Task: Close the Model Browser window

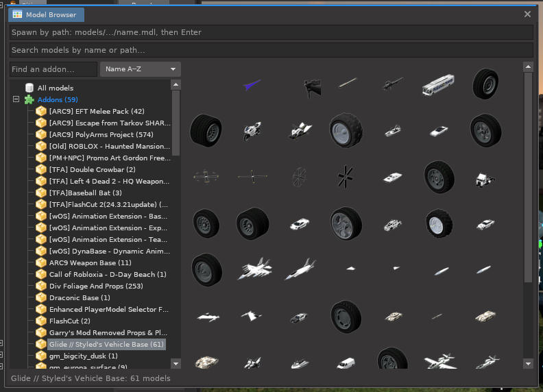Action: pos(527,14)
